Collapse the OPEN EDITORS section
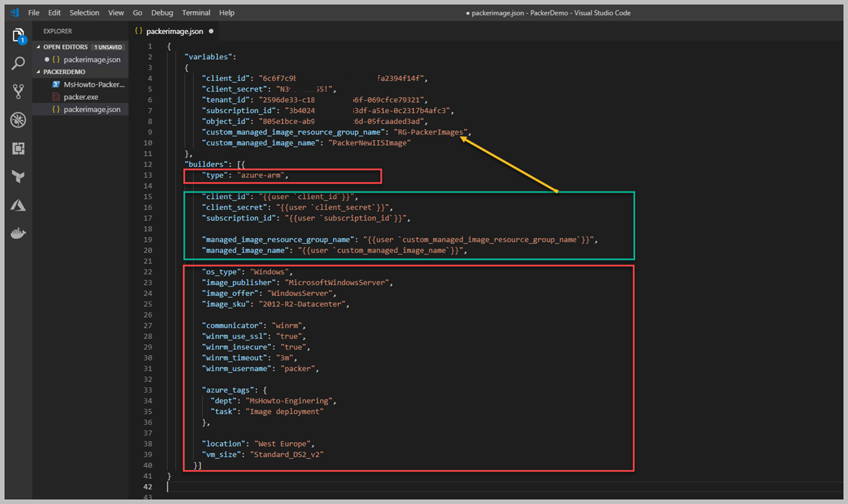 (x=39, y=47)
